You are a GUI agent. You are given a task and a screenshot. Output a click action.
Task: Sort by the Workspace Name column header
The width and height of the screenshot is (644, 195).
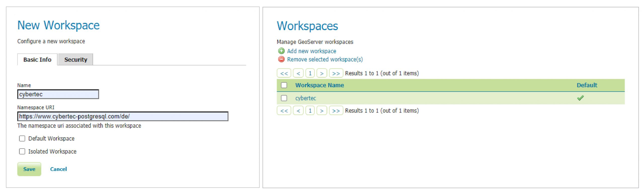tap(319, 85)
